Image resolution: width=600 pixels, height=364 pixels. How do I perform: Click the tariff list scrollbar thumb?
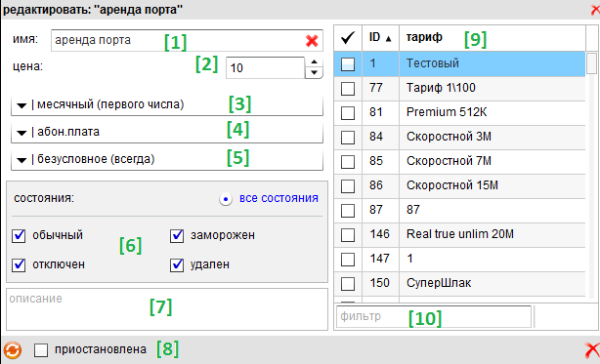(x=591, y=63)
